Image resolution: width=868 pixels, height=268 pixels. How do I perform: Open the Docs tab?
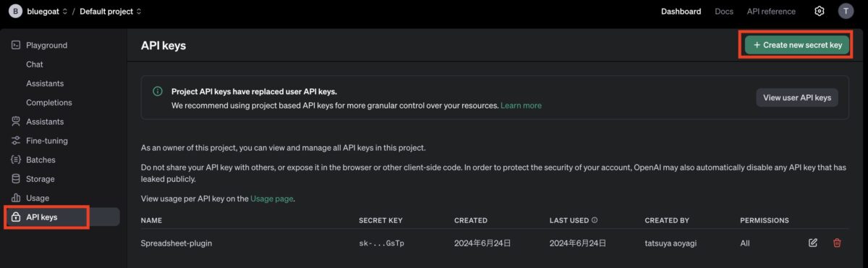(724, 12)
